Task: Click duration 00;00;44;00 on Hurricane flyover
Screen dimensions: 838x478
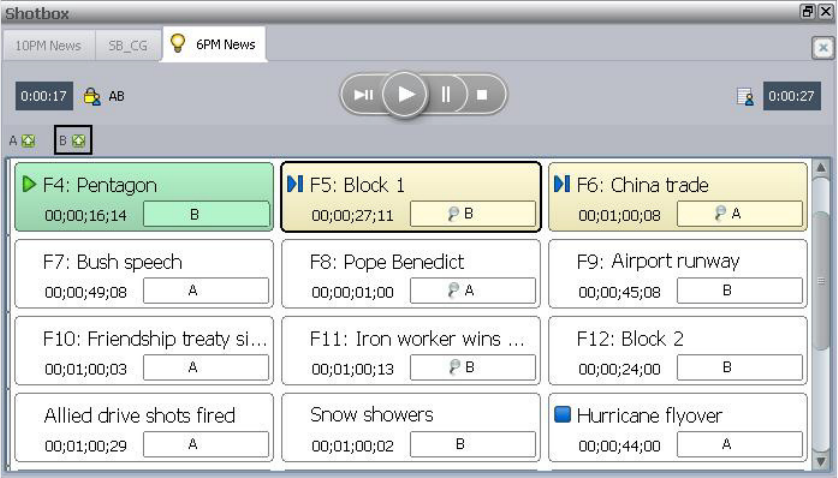Action: point(619,446)
